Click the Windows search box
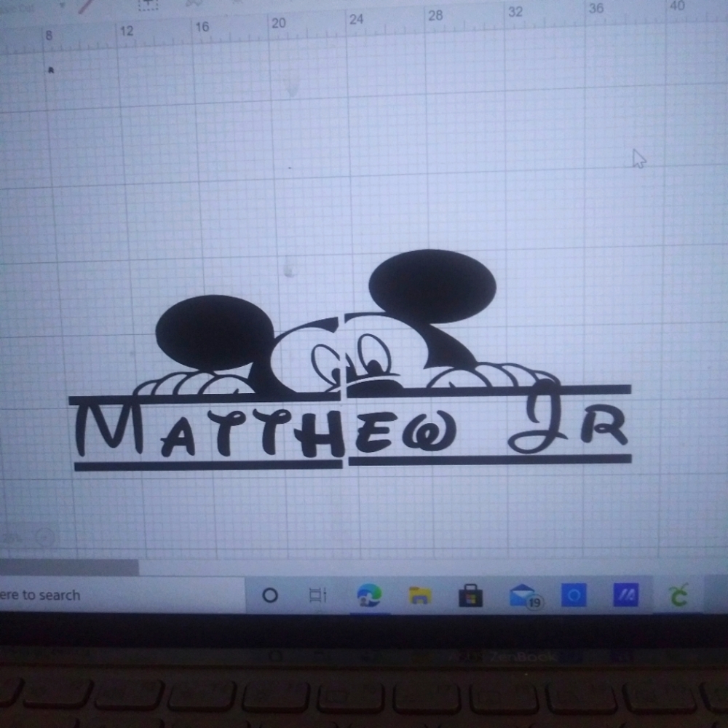This screenshot has height=728, width=728. (x=122, y=595)
